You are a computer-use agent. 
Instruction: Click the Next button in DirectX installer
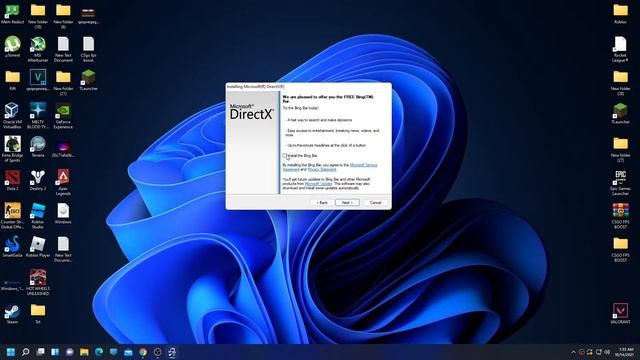pos(347,202)
